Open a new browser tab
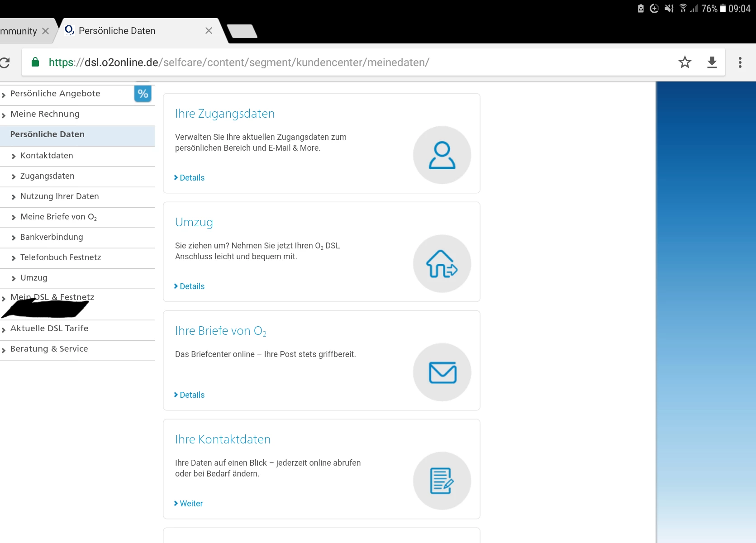756x543 pixels. (242, 31)
